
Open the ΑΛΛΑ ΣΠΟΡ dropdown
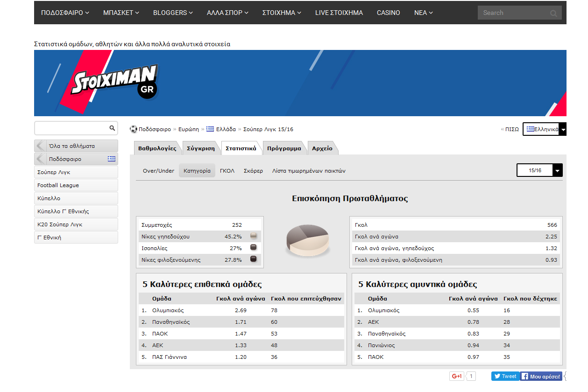[x=227, y=13]
